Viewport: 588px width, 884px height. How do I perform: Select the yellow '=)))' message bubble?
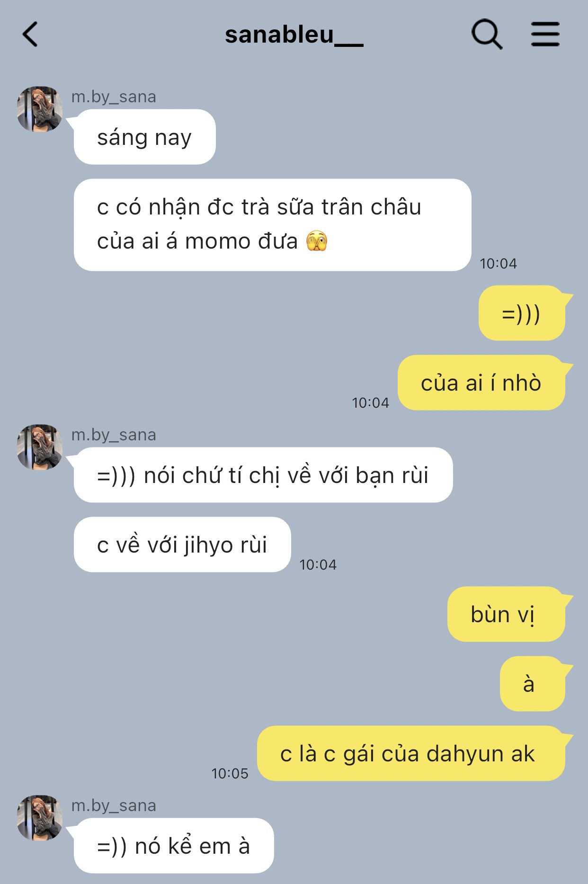tap(522, 313)
